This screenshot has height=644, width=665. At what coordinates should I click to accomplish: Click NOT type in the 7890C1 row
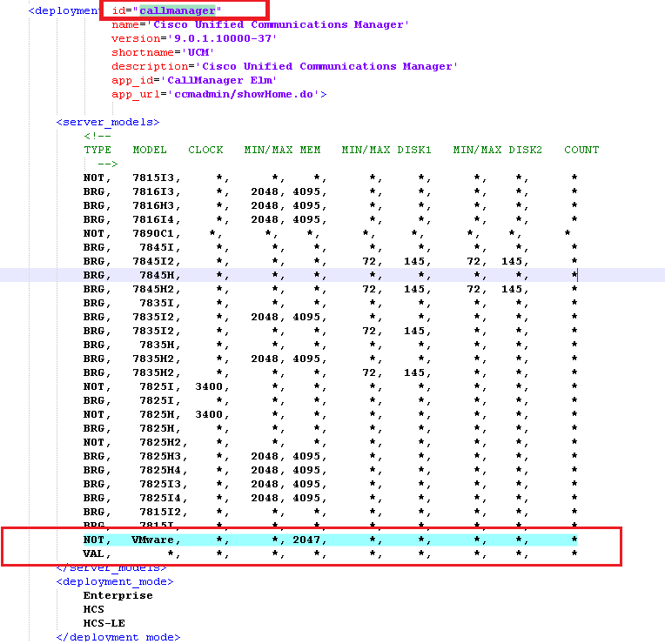pos(93,234)
